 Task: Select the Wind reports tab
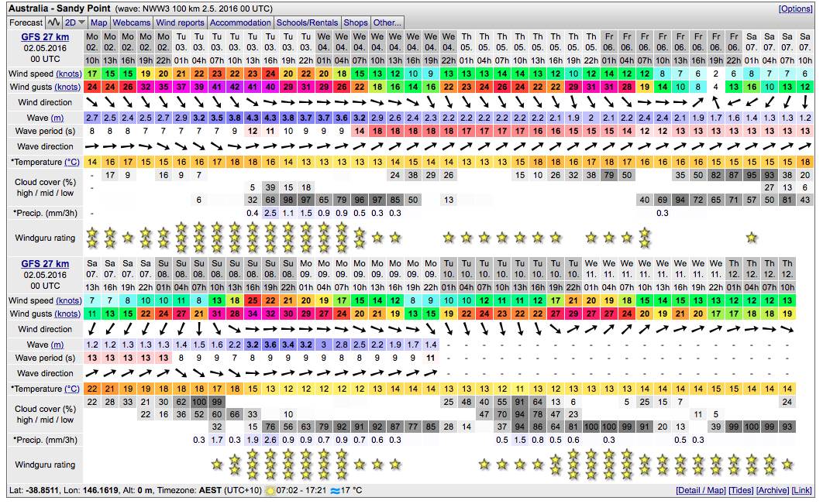coord(180,22)
